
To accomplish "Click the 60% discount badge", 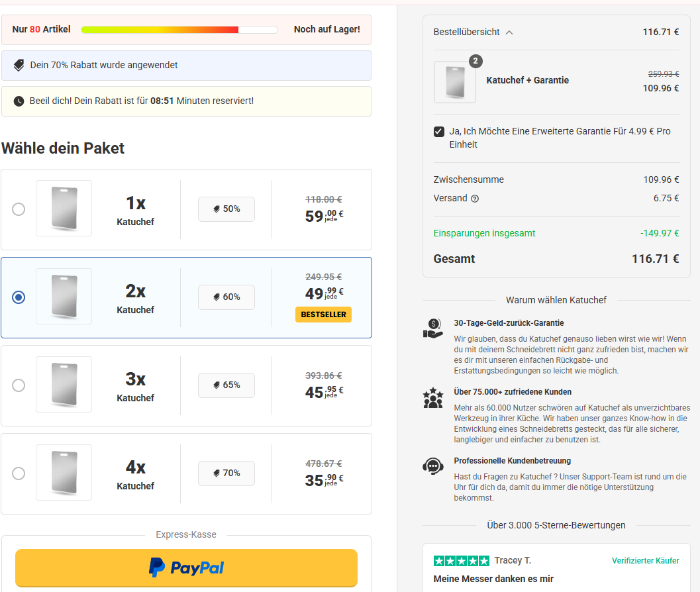I will click(x=226, y=297).
